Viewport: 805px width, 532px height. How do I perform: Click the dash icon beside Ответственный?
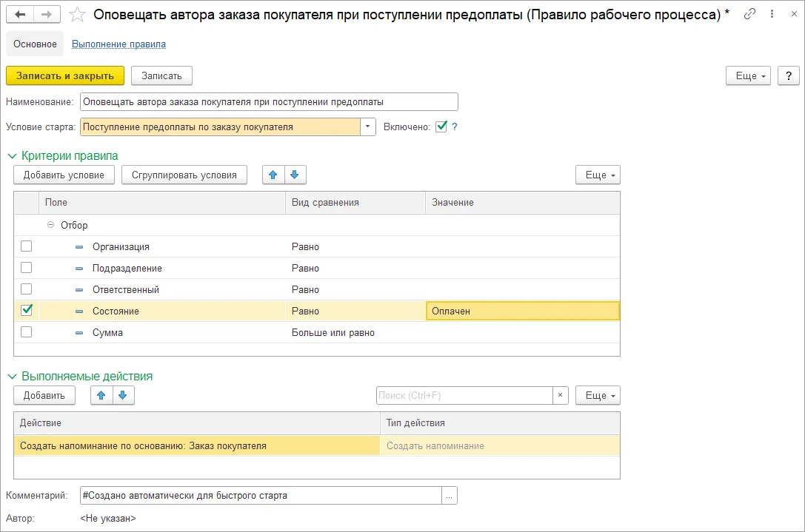[79, 290]
